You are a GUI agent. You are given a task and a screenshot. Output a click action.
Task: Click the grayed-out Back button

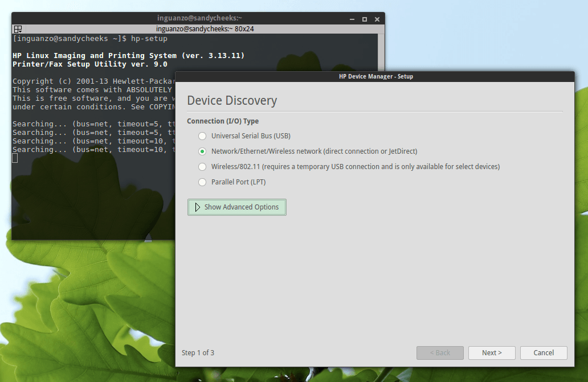(x=440, y=352)
